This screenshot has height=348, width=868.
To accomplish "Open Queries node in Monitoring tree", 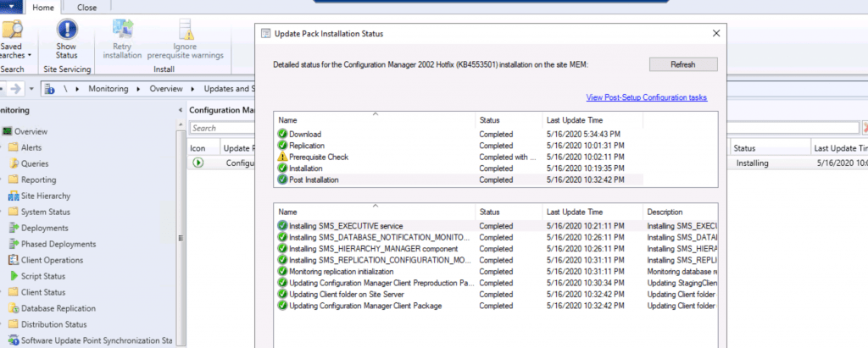I will [28, 163].
